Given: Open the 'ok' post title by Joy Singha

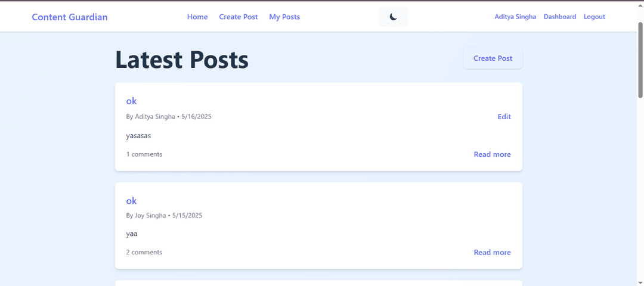Looking at the screenshot, I should coord(131,201).
